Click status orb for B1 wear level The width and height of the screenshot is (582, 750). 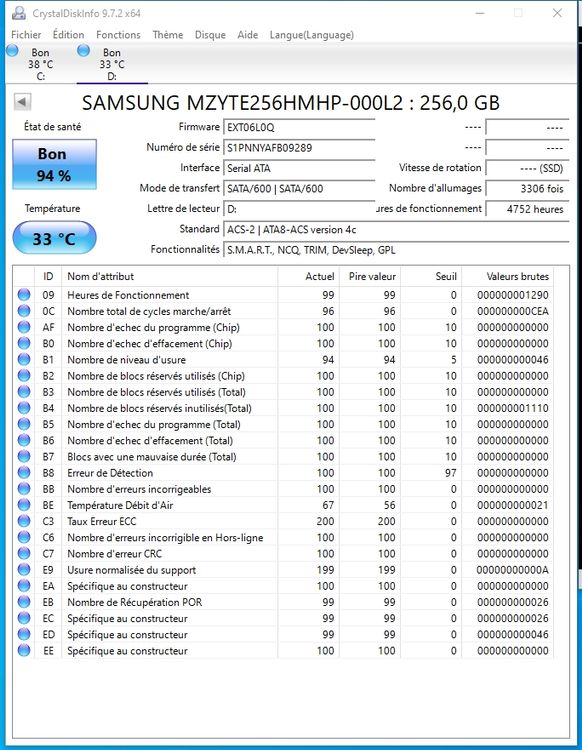24,359
